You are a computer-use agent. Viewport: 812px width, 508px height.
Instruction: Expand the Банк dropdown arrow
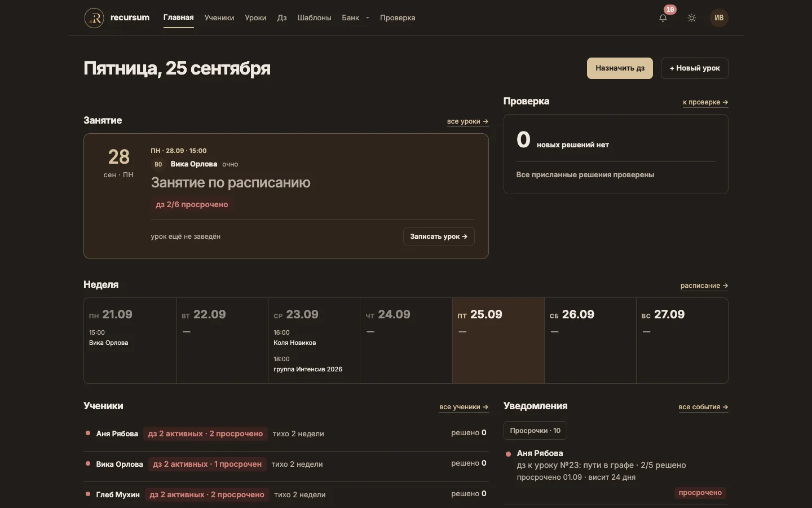368,18
